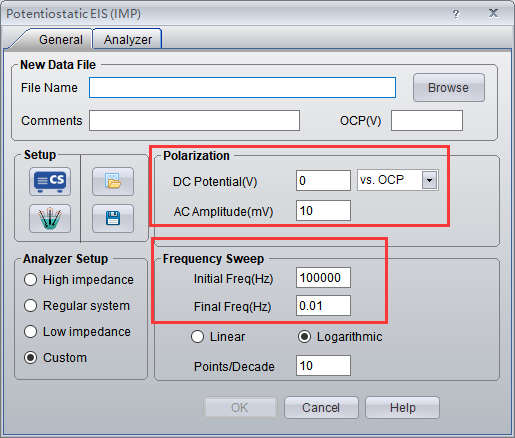The width and height of the screenshot is (515, 438).
Task: Click the CS instrument setup icon
Action: pyautogui.click(x=50, y=181)
